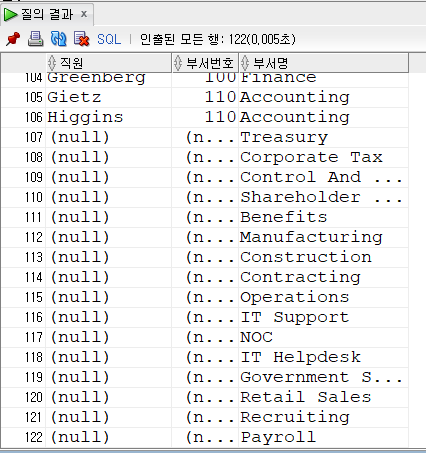Close the 질의 결과 tab
The width and height of the screenshot is (426, 453).
(84, 14)
